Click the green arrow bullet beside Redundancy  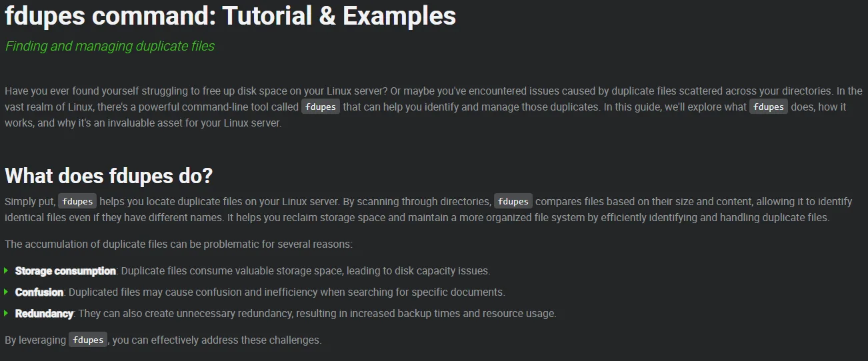tap(6, 313)
